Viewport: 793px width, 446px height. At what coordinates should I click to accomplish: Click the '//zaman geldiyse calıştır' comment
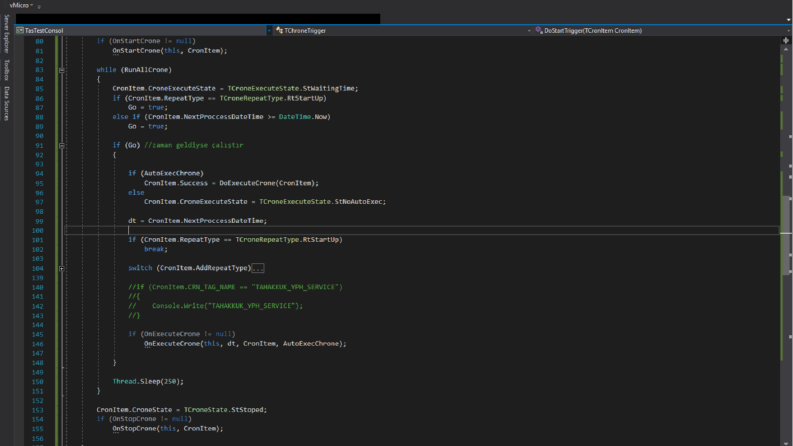click(x=194, y=145)
